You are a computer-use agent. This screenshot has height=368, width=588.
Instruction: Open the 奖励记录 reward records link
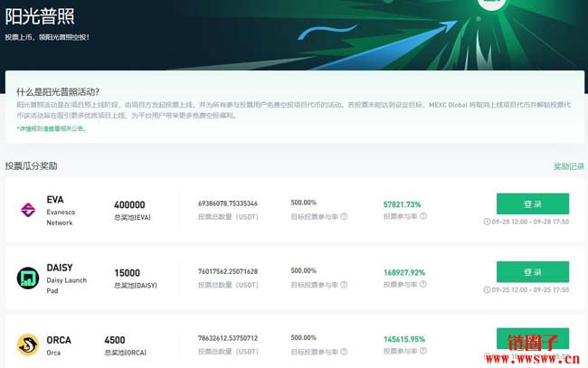(x=568, y=167)
